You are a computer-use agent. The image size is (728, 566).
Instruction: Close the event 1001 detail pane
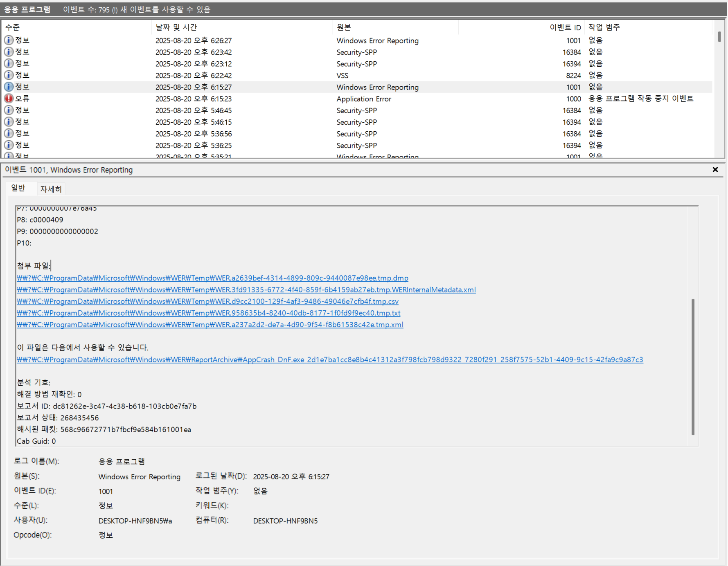(x=715, y=170)
